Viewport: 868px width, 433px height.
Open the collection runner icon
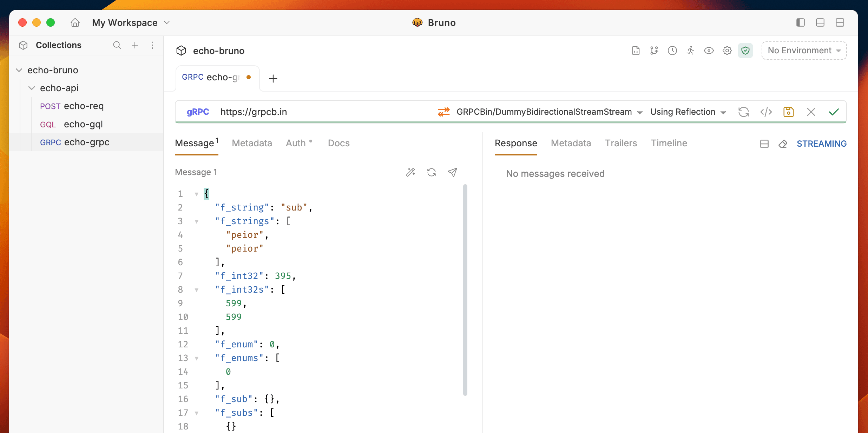(690, 51)
